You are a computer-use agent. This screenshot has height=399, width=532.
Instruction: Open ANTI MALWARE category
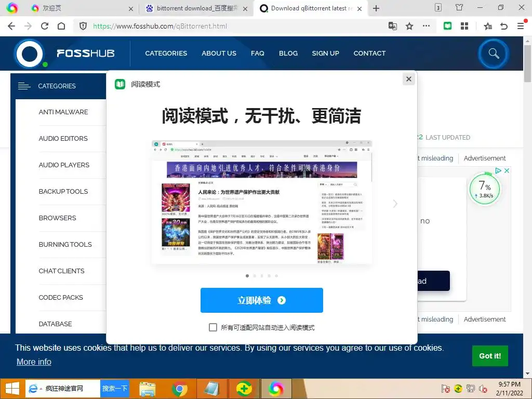pyautogui.click(x=63, y=112)
